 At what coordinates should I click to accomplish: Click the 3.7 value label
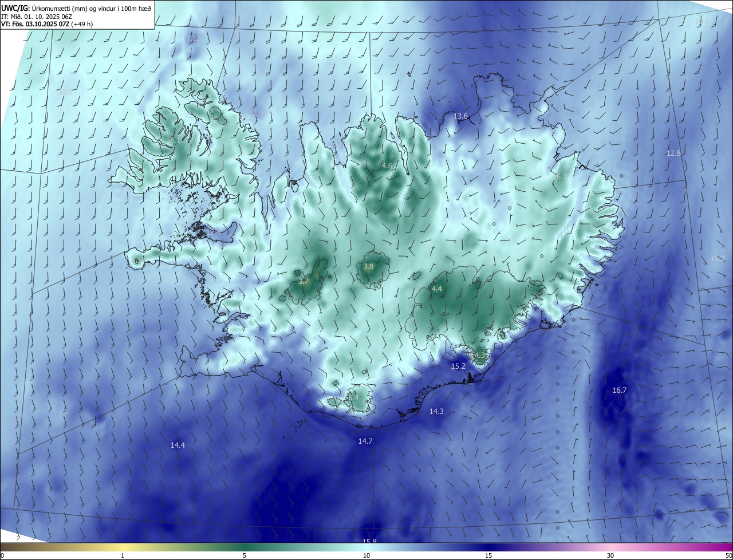coord(304,281)
